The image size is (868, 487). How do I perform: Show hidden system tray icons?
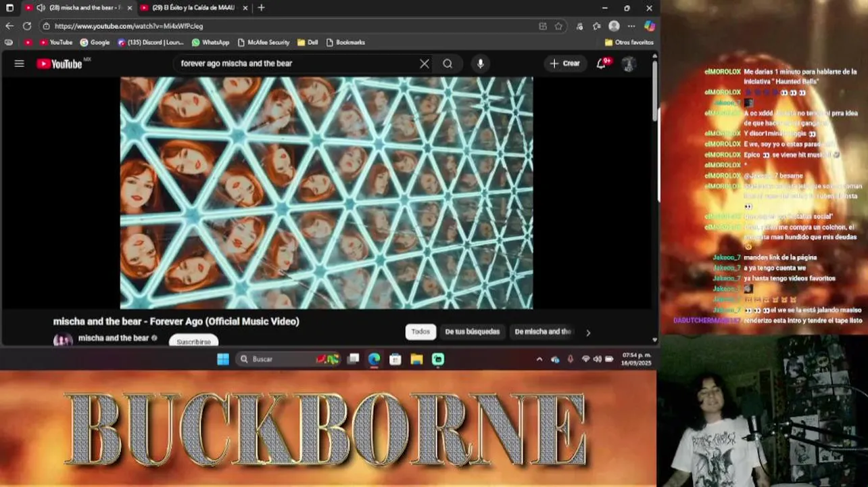(539, 359)
